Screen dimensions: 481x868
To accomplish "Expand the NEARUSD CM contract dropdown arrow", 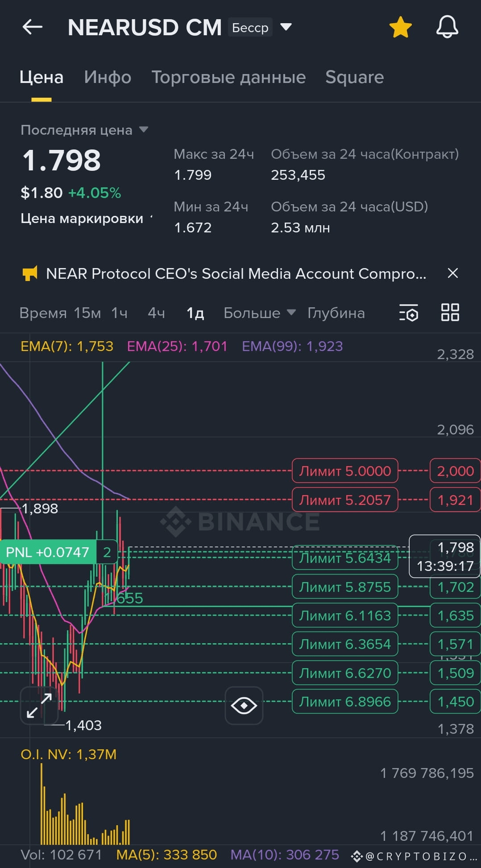I will coord(286,27).
